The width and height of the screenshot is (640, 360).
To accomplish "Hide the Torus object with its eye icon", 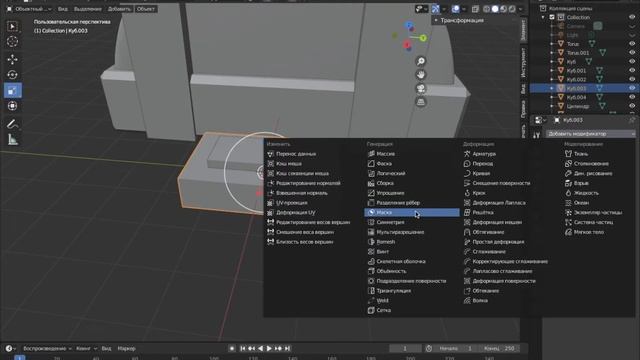I will pyautogui.click(x=632, y=44).
